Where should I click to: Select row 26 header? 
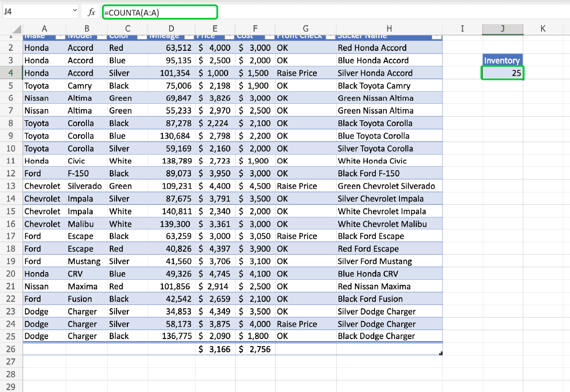[11, 349]
